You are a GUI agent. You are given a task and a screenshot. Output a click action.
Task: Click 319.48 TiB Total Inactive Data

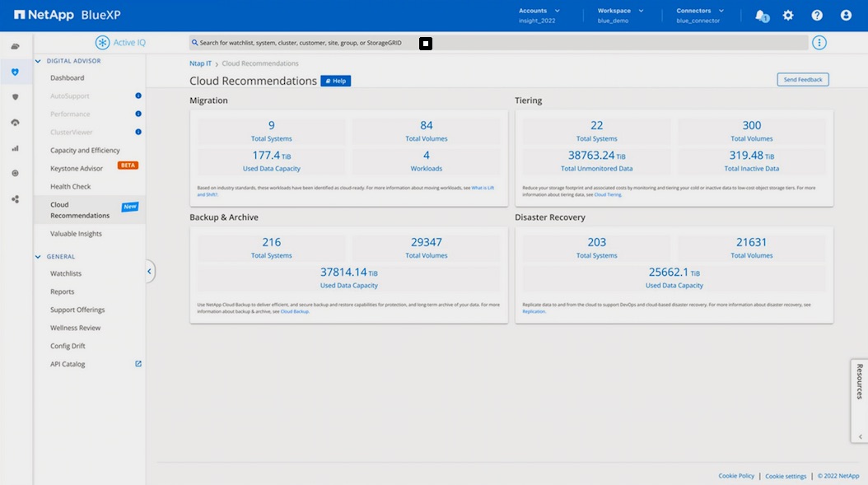coord(752,161)
